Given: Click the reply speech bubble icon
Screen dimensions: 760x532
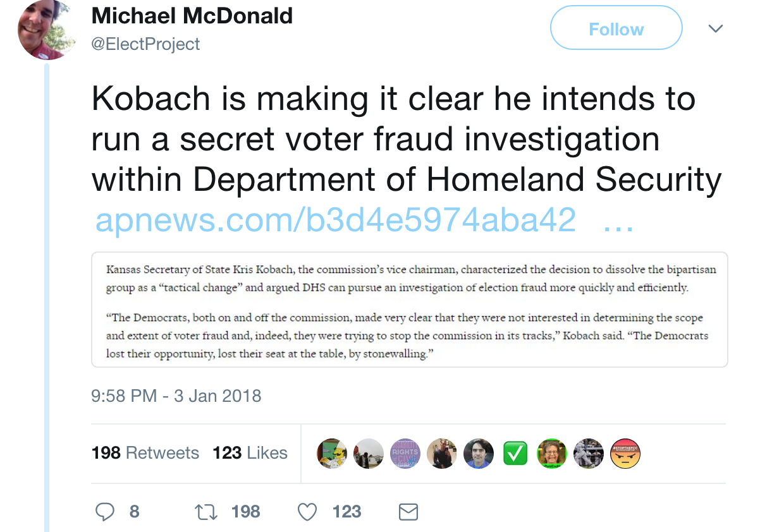Looking at the screenshot, I should point(104,511).
